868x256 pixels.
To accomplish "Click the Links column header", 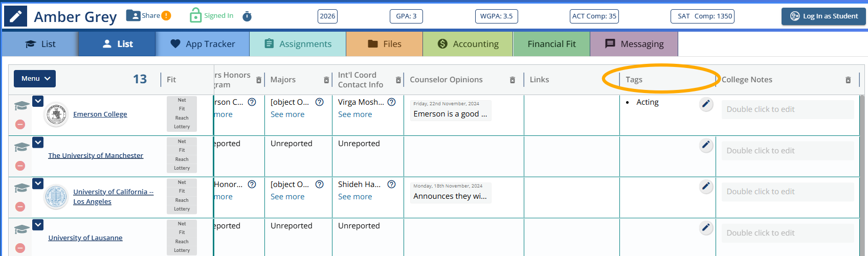I will (x=539, y=80).
